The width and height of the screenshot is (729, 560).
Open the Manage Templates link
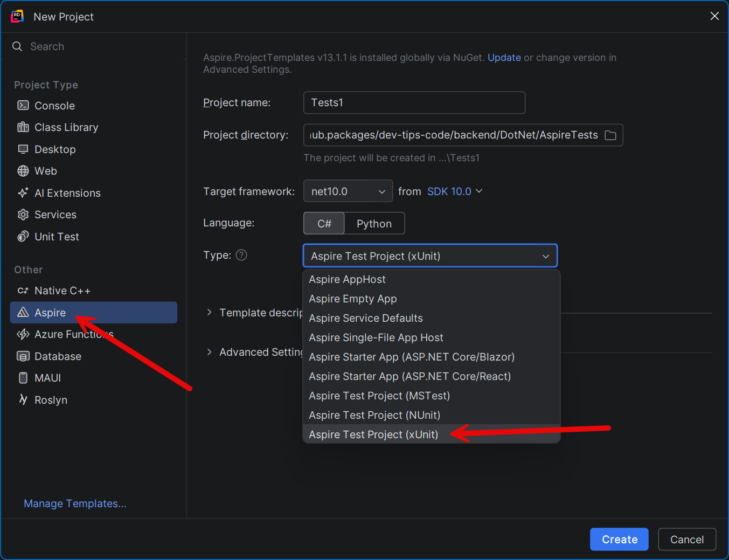75,503
